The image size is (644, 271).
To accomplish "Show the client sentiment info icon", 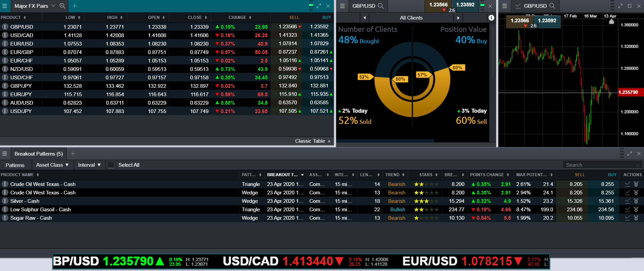I will tap(491, 18).
